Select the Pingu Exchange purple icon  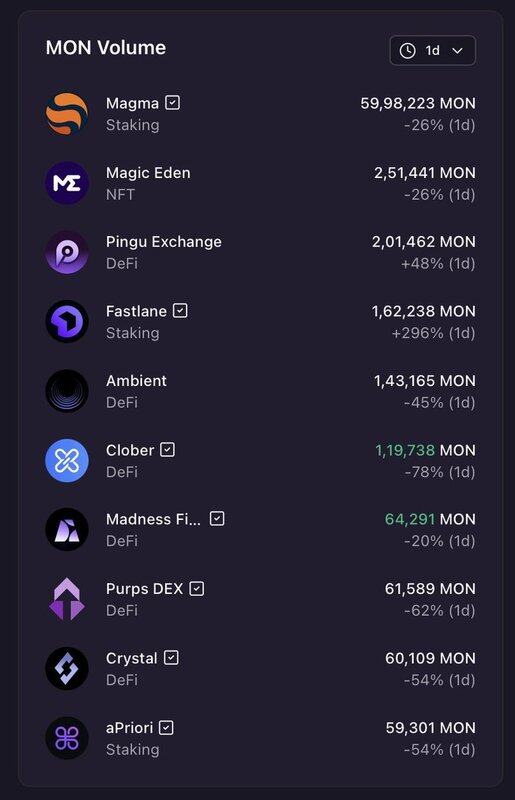coord(67,253)
